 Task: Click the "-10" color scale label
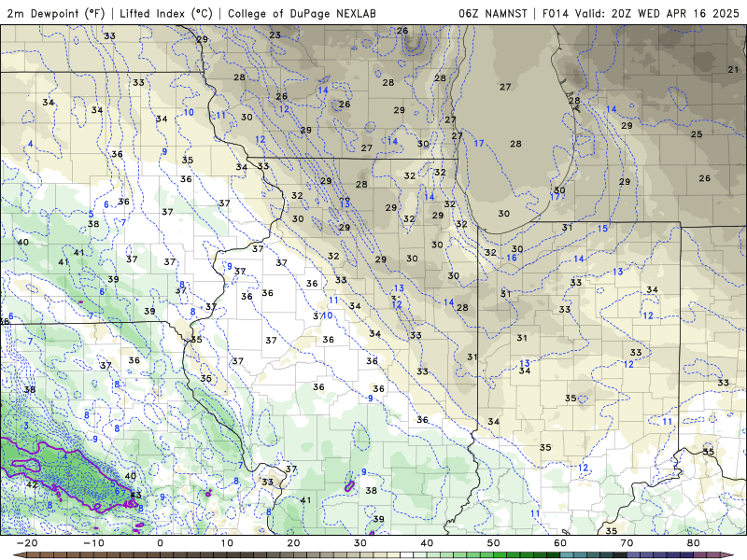(93, 543)
